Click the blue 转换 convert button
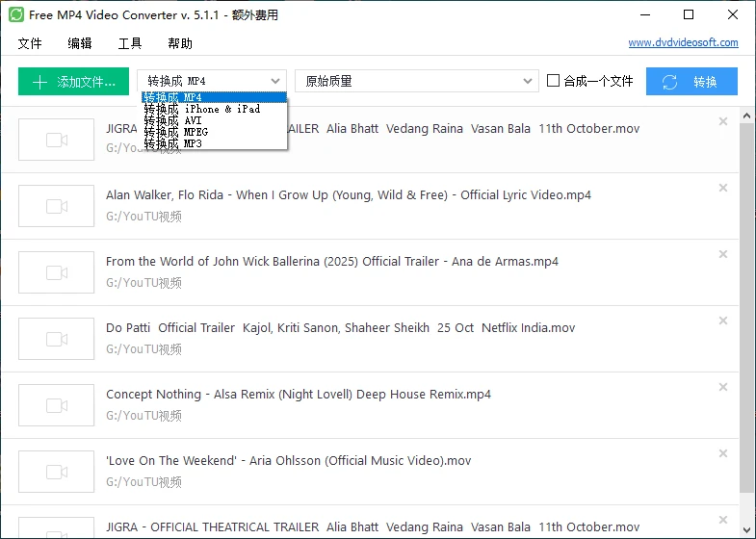The width and height of the screenshot is (756, 539). point(691,82)
